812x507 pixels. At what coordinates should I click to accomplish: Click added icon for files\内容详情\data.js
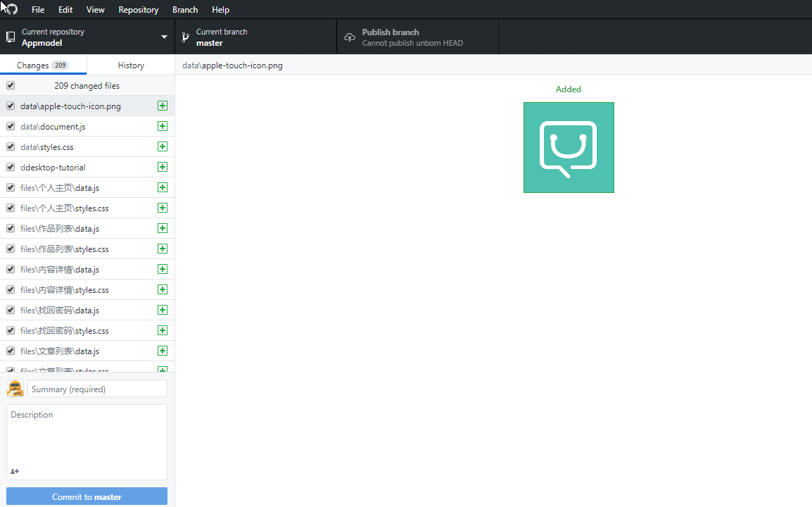point(163,269)
